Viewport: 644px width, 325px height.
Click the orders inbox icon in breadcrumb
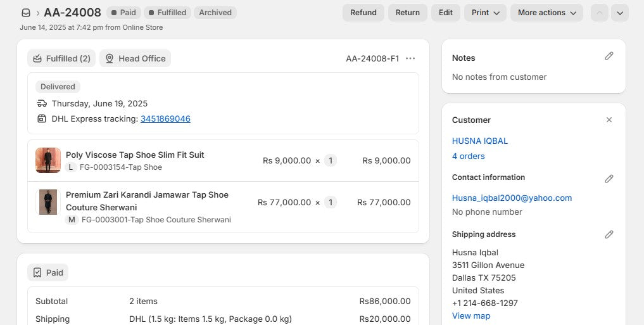pyautogui.click(x=26, y=13)
